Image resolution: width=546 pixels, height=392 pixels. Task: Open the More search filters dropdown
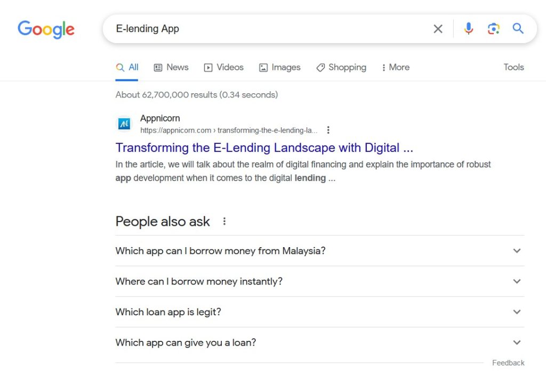click(395, 68)
